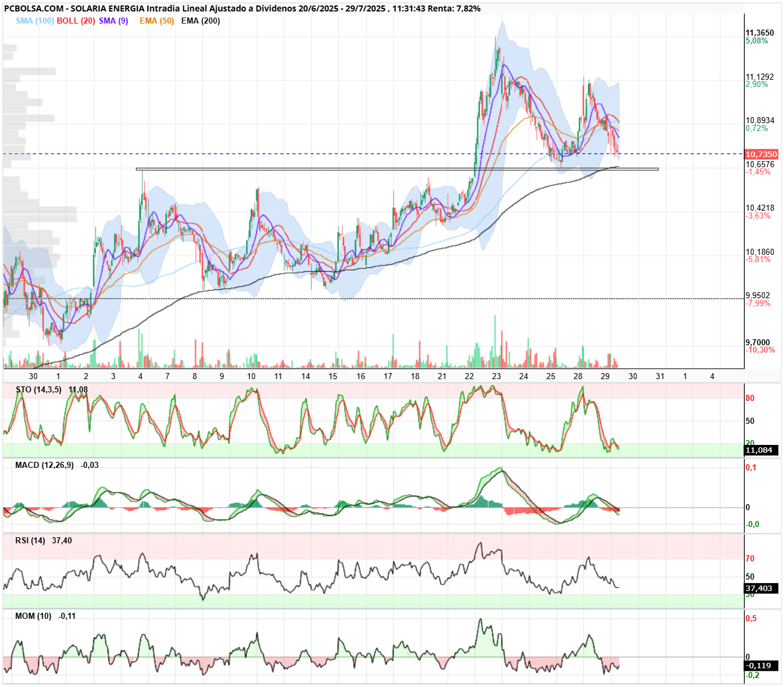Click date label 15 on time axis

tap(333, 376)
